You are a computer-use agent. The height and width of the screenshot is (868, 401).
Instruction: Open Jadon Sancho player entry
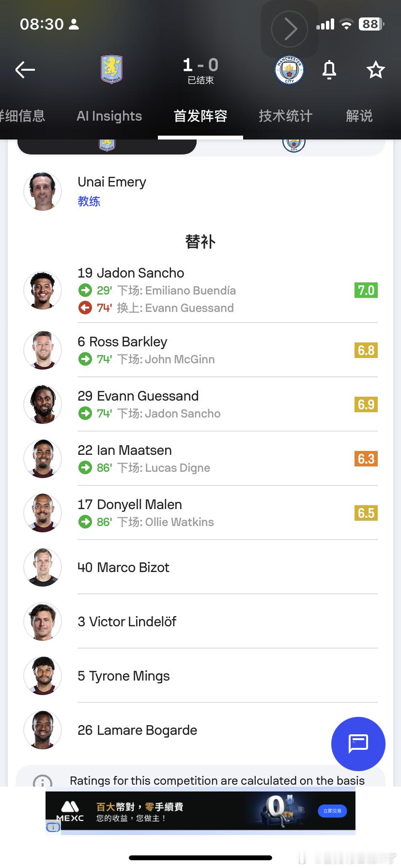(131, 273)
